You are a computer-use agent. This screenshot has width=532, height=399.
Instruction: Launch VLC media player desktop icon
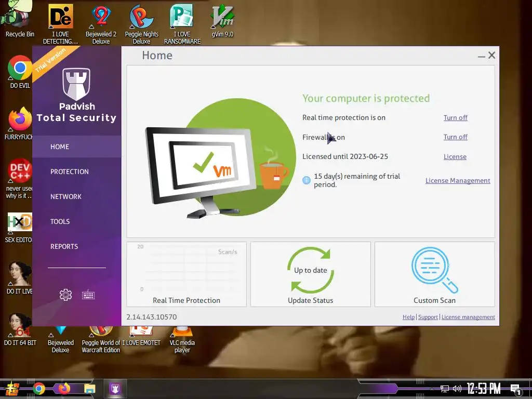click(x=182, y=340)
